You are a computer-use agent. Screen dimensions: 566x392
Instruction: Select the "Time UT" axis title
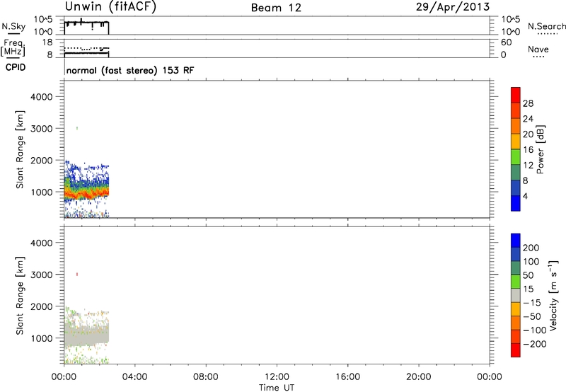tap(277, 388)
